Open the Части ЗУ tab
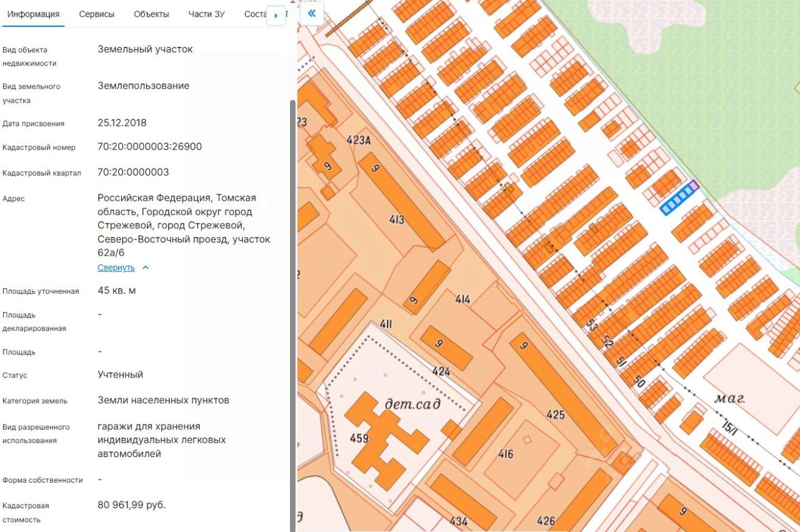The image size is (800, 532). (x=206, y=14)
